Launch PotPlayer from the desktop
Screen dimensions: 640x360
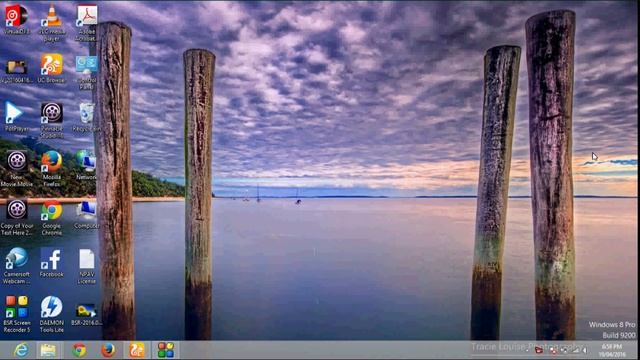tap(17, 117)
